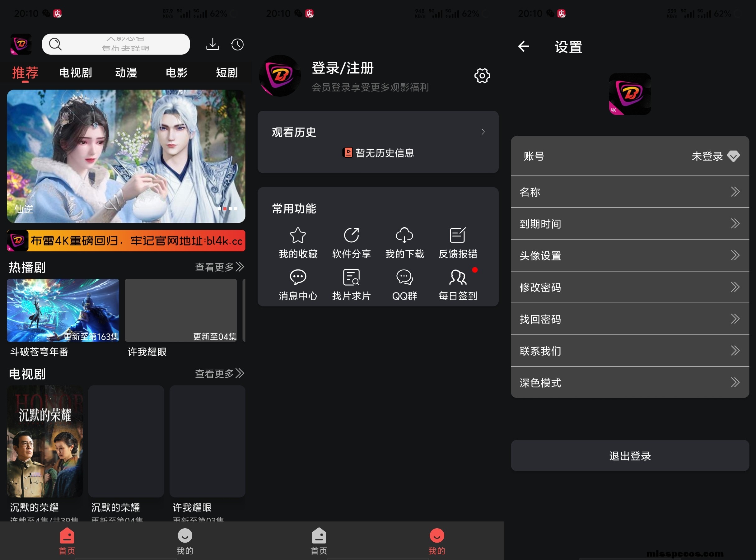Expand the 账号 未登录 dropdown
Viewport: 756px width, 560px height.
point(733,156)
